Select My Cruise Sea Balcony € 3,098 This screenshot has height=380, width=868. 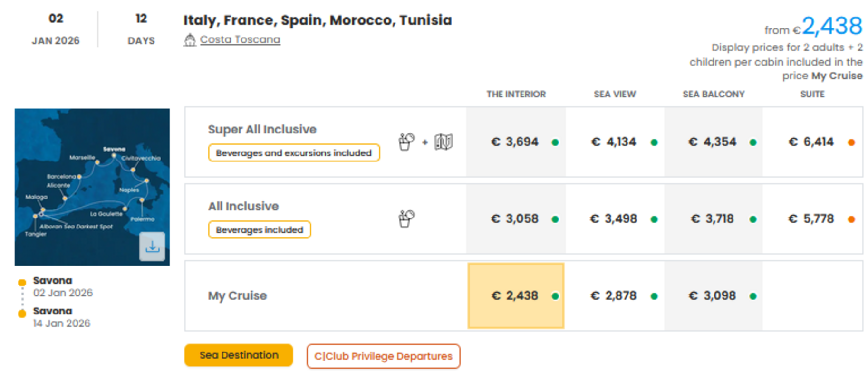(x=713, y=295)
